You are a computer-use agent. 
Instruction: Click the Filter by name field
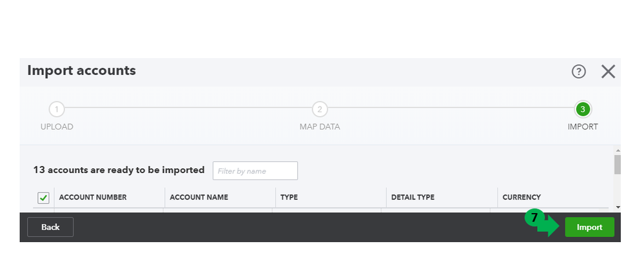point(255,170)
